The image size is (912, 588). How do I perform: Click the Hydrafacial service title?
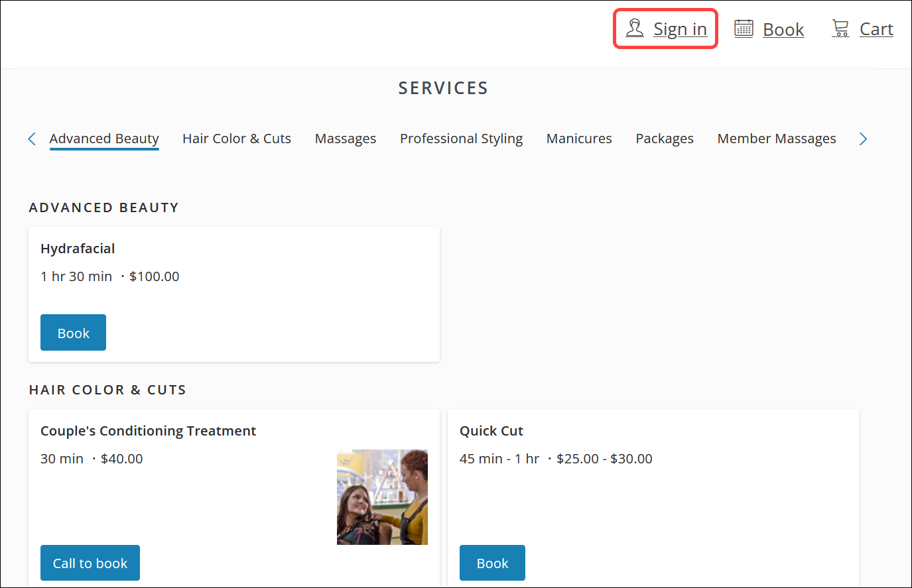tap(78, 249)
